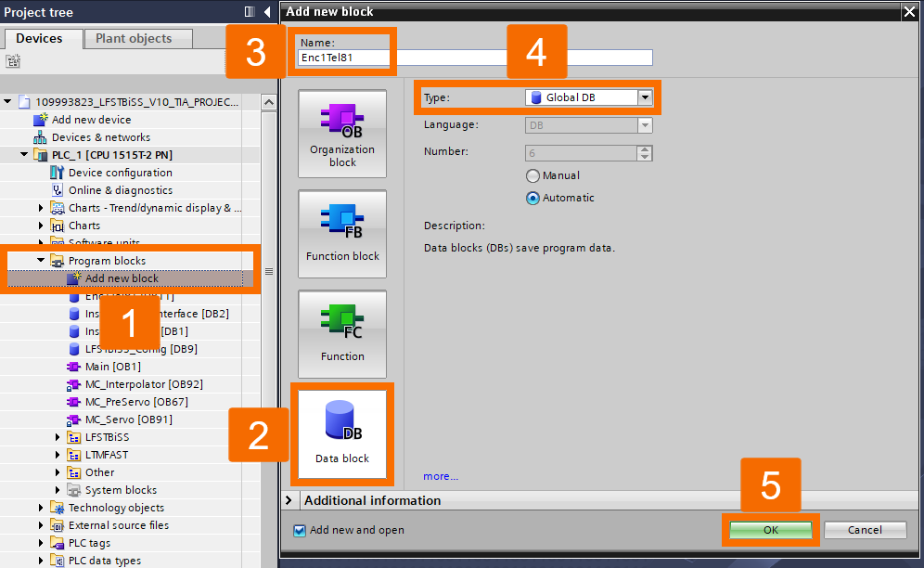The height and width of the screenshot is (568, 924).
Task: Click the Main [OB1] block icon
Action: pos(73,367)
